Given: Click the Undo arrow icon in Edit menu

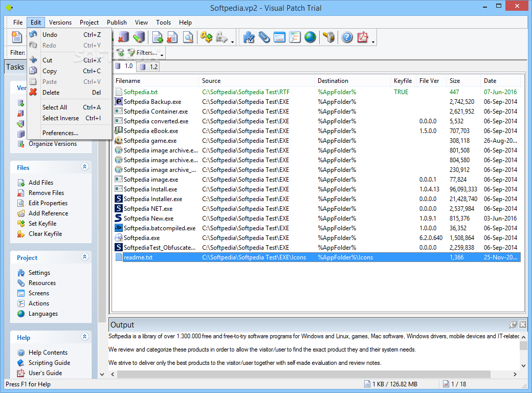Looking at the screenshot, I should coord(33,34).
